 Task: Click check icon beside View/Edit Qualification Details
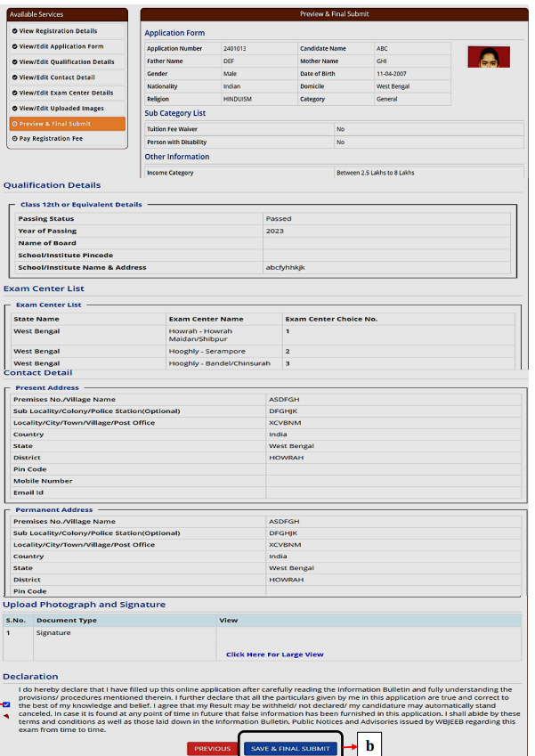13,61
